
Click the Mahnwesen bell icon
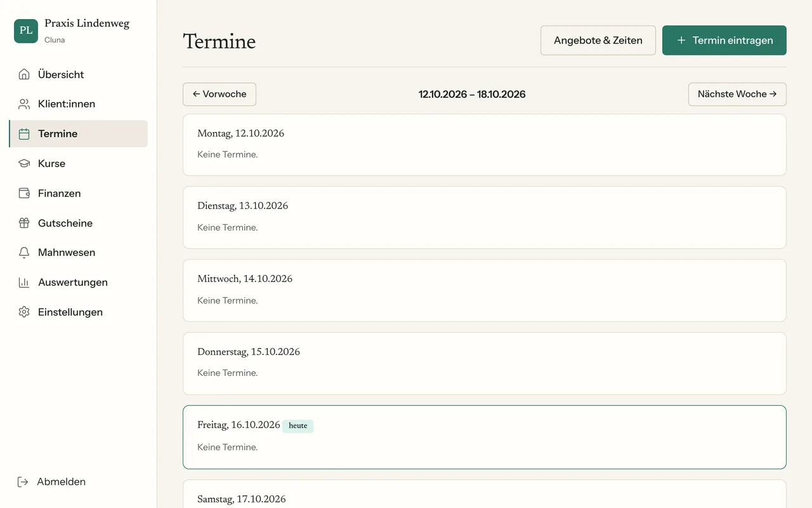click(24, 253)
